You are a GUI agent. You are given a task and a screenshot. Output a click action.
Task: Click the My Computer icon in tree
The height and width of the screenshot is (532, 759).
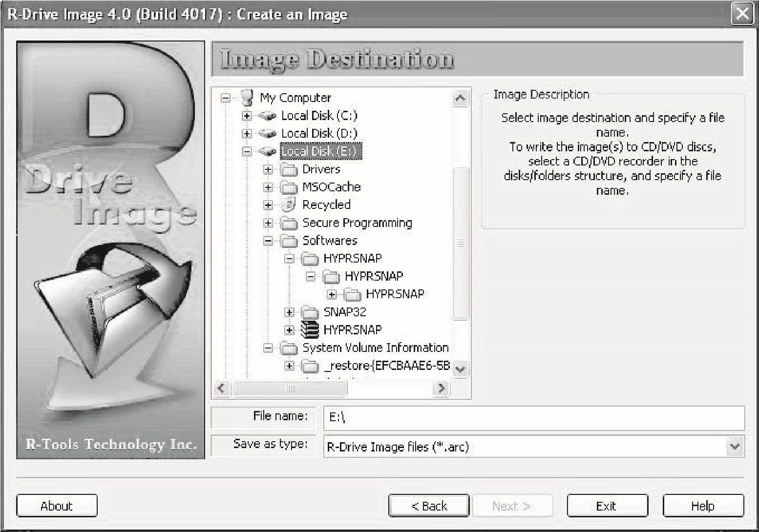click(x=247, y=98)
